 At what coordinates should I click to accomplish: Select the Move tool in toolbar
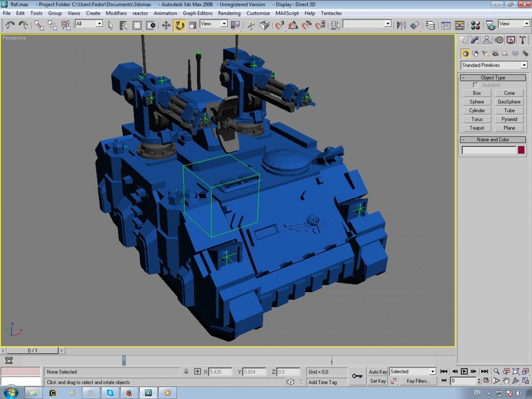click(166, 25)
